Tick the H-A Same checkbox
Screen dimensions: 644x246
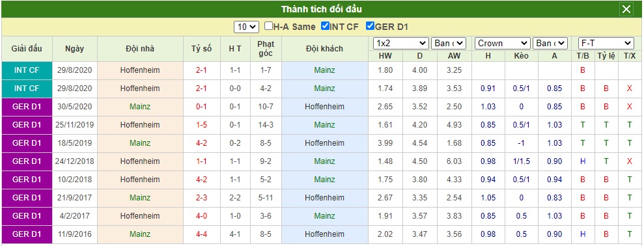point(268,26)
